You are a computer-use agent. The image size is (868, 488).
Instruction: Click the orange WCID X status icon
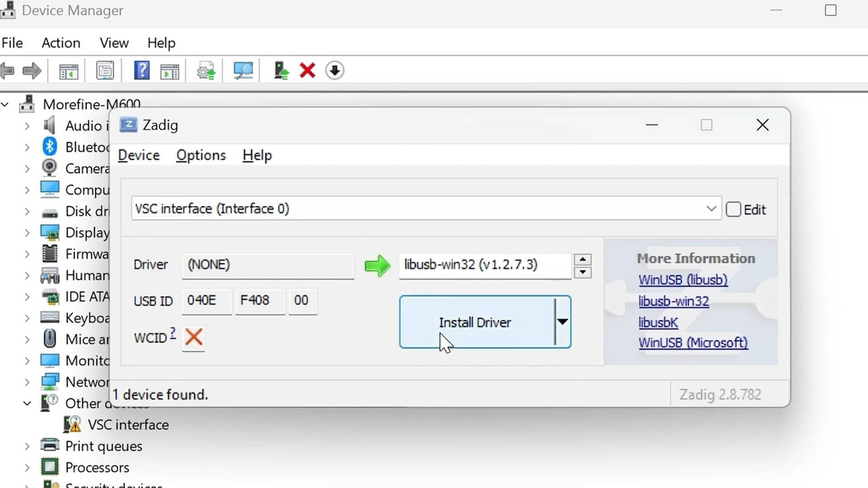click(193, 337)
